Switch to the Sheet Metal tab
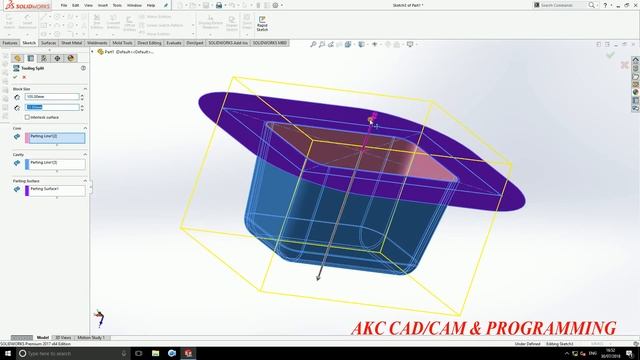Viewport: 640px width, 360px height. point(71,43)
